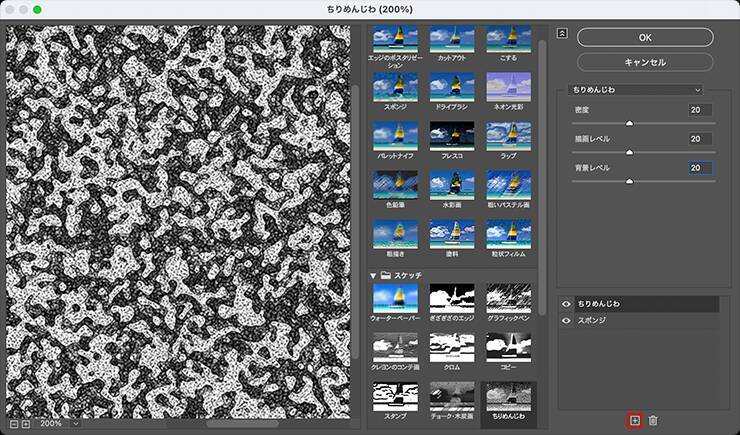This screenshot has height=435, width=740.
Task: Open the 200% zoom level dropdown
Action: pos(60,424)
